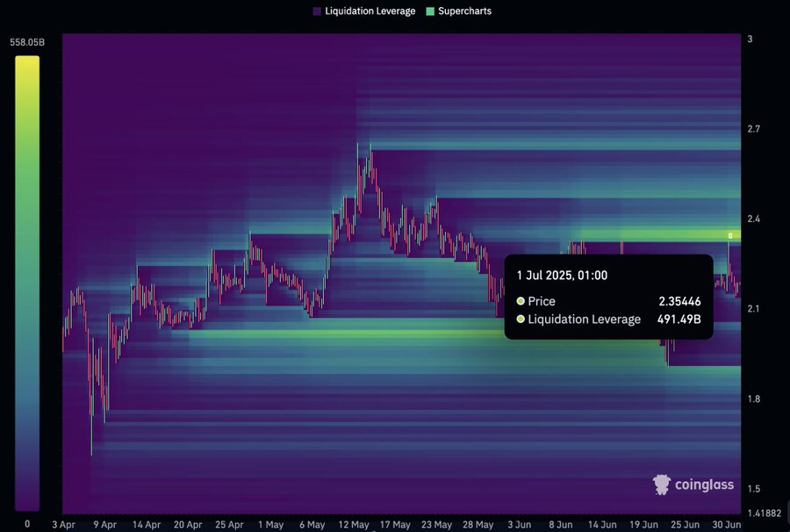Click the 2.7 price axis label
Image resolution: width=790 pixels, height=532 pixels.
click(x=753, y=129)
